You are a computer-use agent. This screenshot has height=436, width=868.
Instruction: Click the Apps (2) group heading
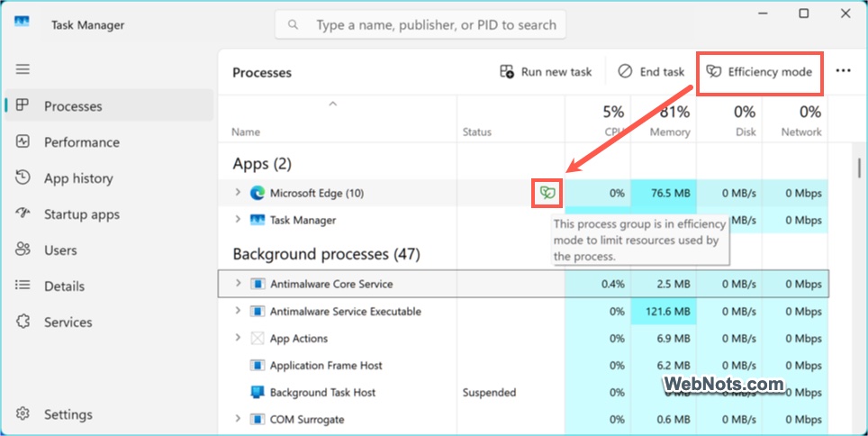262,164
